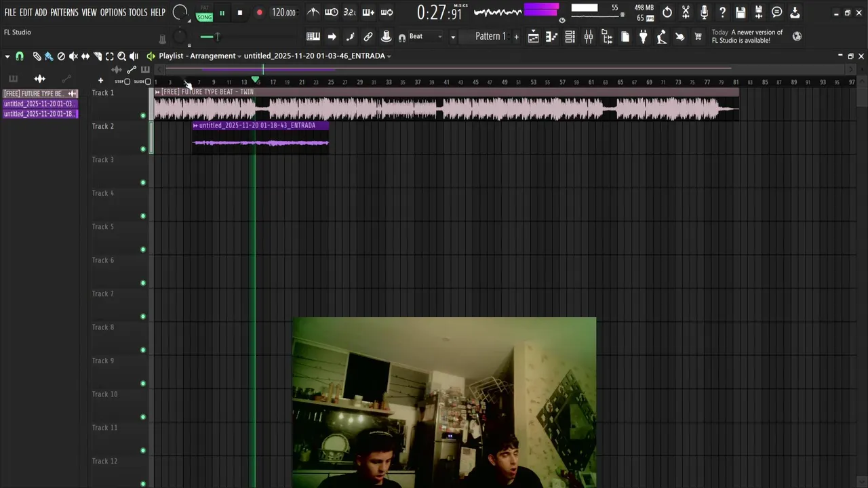Open the Channel rack icon
The width and height of the screenshot is (868, 488).
click(x=570, y=37)
